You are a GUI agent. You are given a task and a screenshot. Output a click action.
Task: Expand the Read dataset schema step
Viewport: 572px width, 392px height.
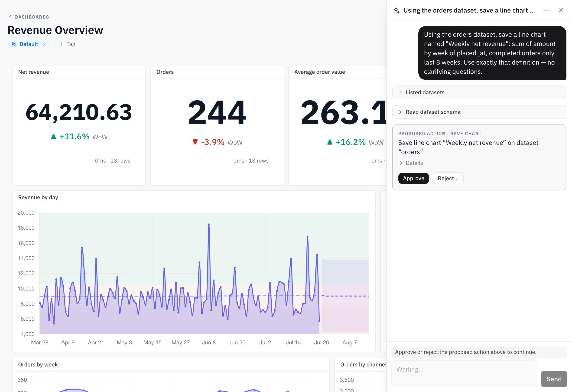pyautogui.click(x=479, y=112)
